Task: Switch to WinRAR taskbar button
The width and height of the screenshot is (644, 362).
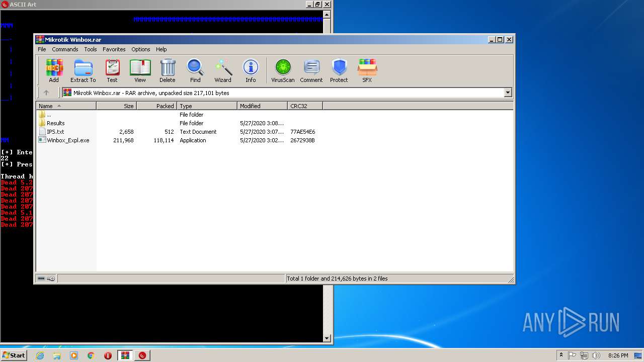Action: pos(125,355)
